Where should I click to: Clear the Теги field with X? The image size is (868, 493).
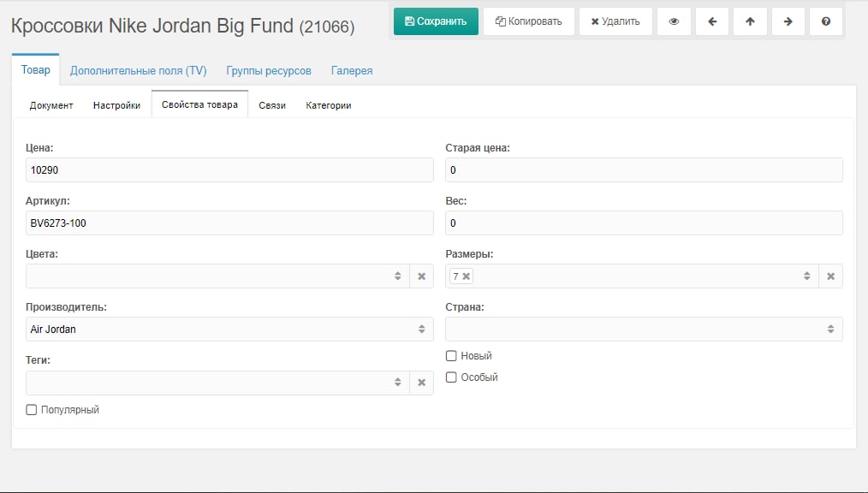(x=422, y=383)
